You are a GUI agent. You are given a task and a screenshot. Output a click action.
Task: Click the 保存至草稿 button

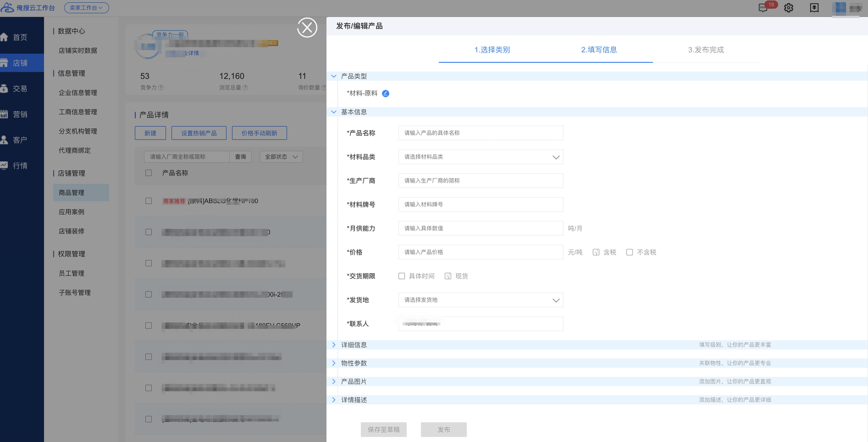[x=383, y=429]
